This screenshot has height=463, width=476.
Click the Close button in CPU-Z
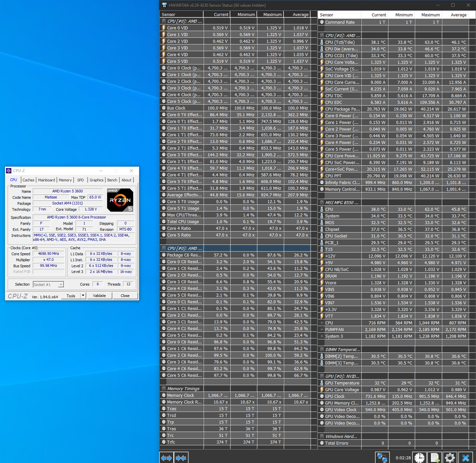tap(125, 296)
